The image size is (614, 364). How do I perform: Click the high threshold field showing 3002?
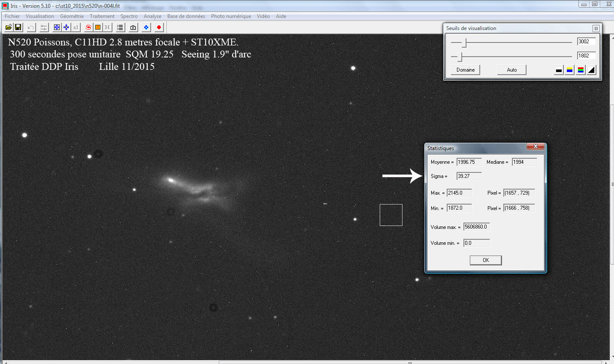tap(587, 42)
